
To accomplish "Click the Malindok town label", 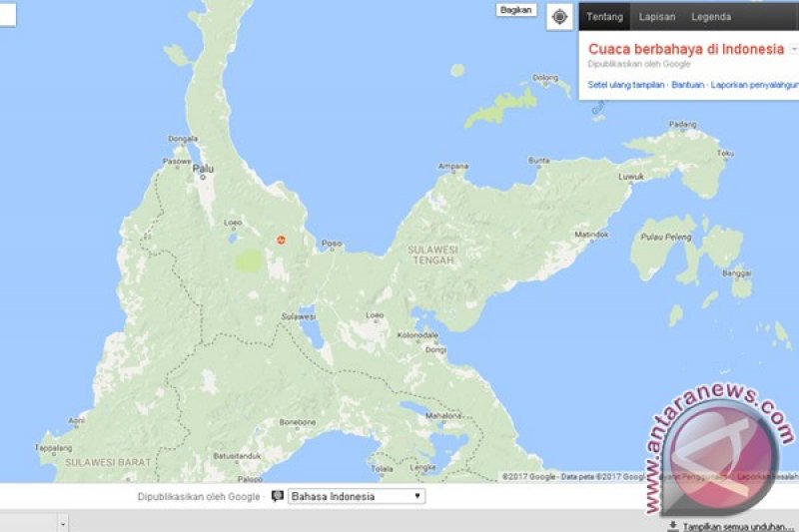I will pos(591,235).
